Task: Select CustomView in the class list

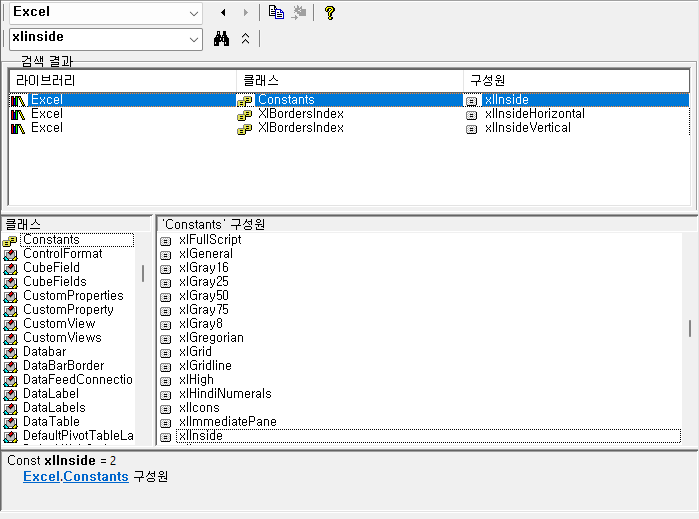Action: pyautogui.click(x=59, y=323)
